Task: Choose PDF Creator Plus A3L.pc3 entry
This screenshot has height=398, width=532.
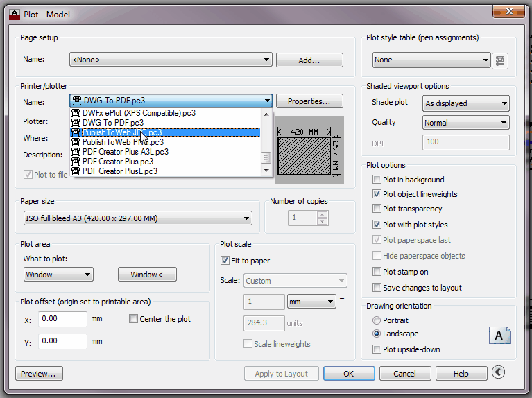Action: (125, 152)
